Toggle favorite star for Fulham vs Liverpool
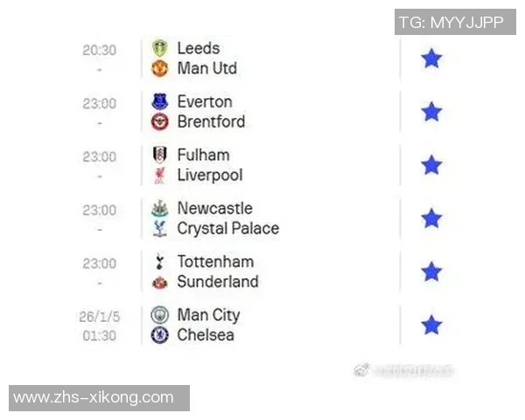525x420 pixels. coord(431,165)
